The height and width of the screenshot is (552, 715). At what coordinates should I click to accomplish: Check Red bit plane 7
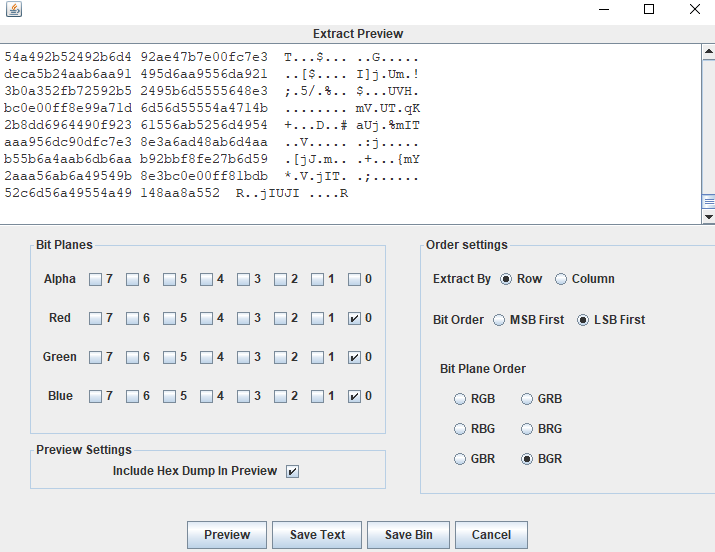[95, 318]
